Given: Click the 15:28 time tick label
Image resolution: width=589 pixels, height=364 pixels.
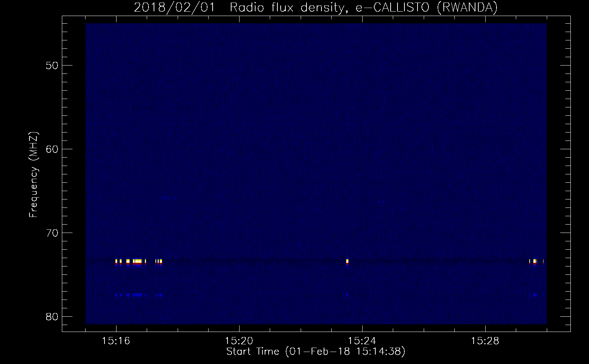Looking at the screenshot, I should [485, 341].
